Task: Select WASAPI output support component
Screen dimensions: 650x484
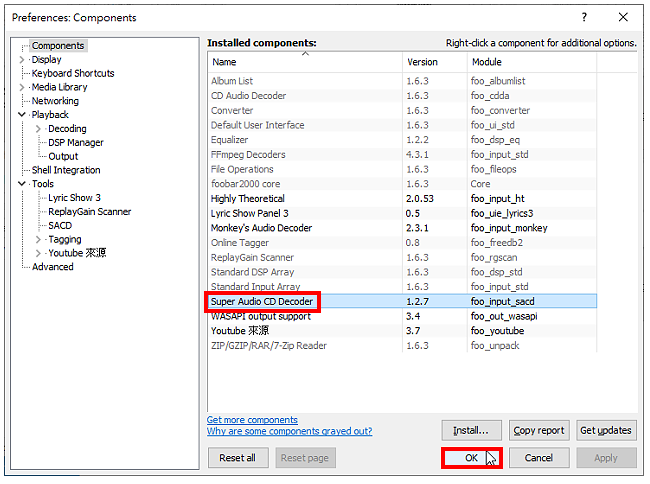Action: pos(402,317)
